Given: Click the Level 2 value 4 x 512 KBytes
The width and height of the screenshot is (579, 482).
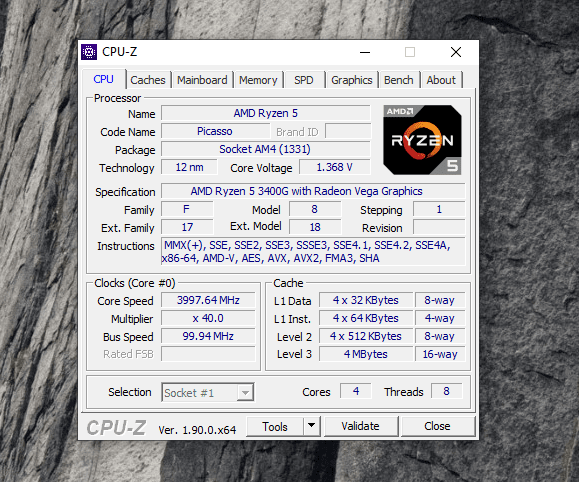Looking at the screenshot, I should [x=366, y=336].
